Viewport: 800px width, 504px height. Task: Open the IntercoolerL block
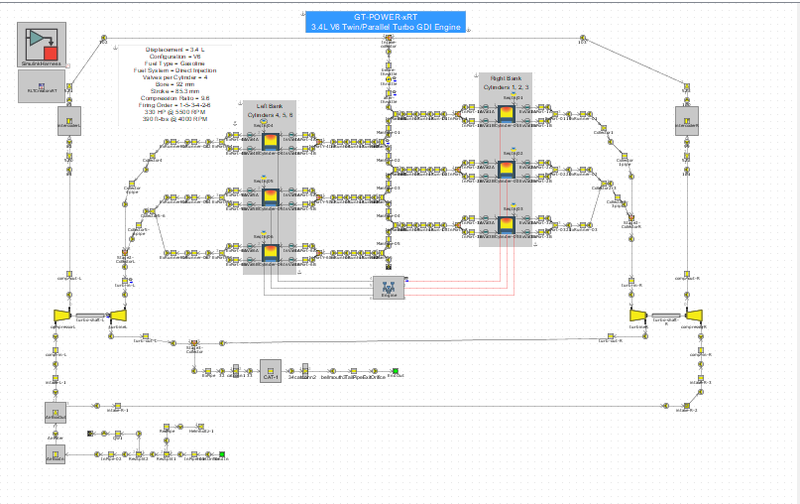pos(69,121)
